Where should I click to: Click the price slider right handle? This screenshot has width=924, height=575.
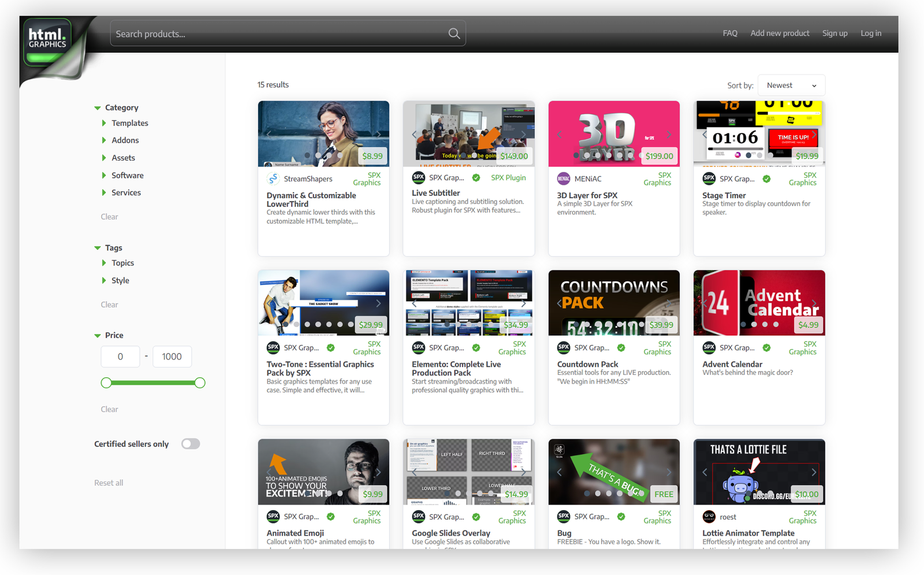[200, 383]
